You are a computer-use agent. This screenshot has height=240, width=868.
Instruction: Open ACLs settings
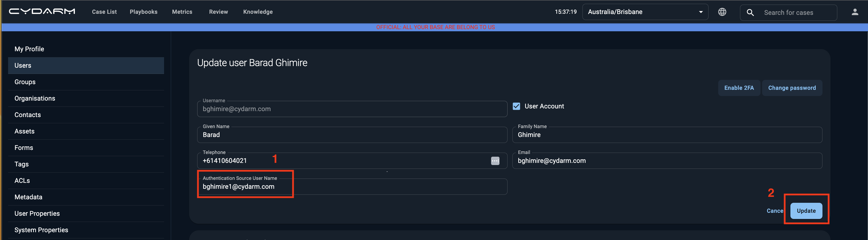[86, 181]
